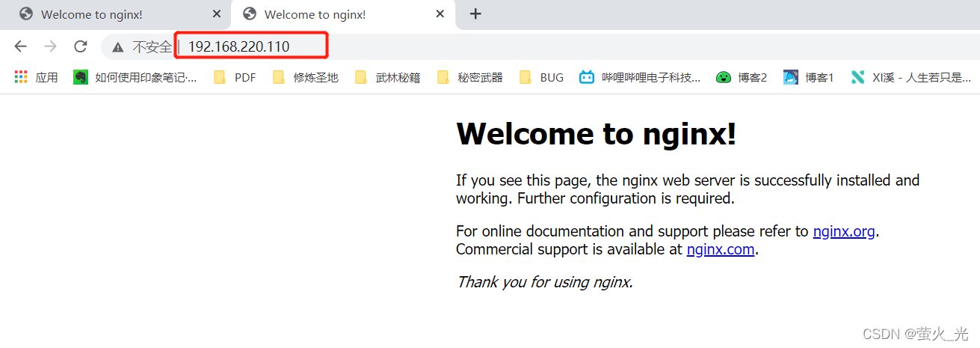Click the 不安全 site security label
980x348 pixels.
pyautogui.click(x=152, y=46)
